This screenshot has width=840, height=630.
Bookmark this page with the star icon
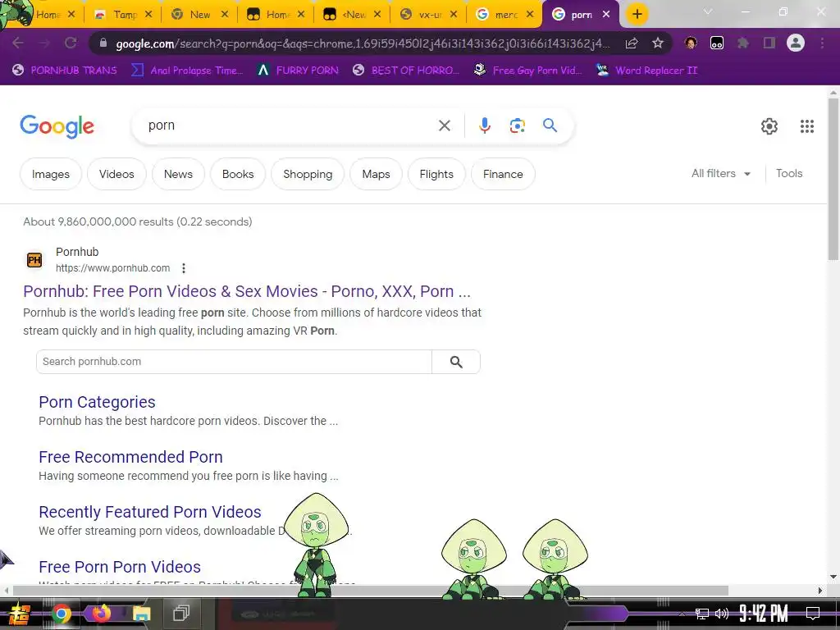(x=658, y=43)
